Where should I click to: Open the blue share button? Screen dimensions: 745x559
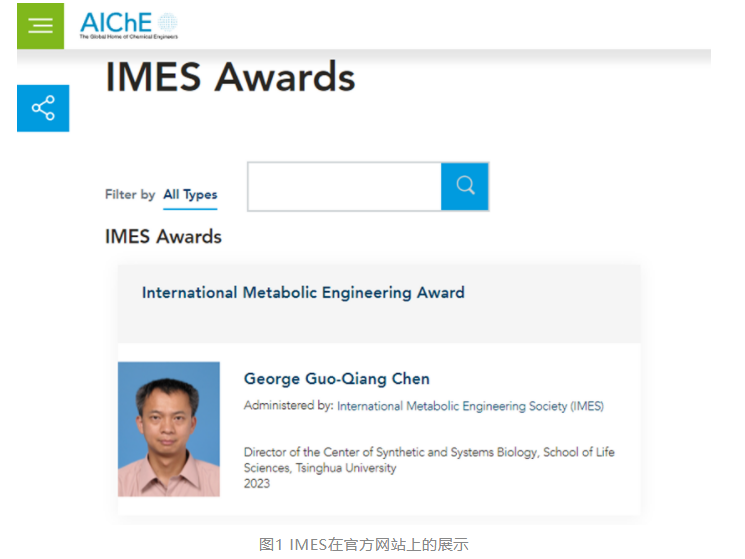click(43, 108)
